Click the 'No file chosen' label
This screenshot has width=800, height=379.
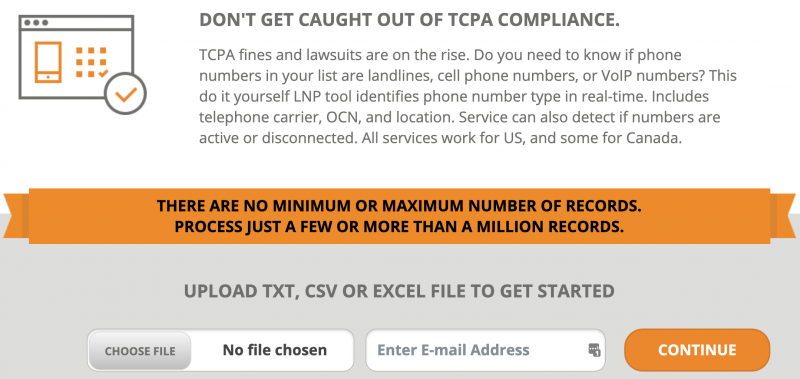(x=274, y=350)
